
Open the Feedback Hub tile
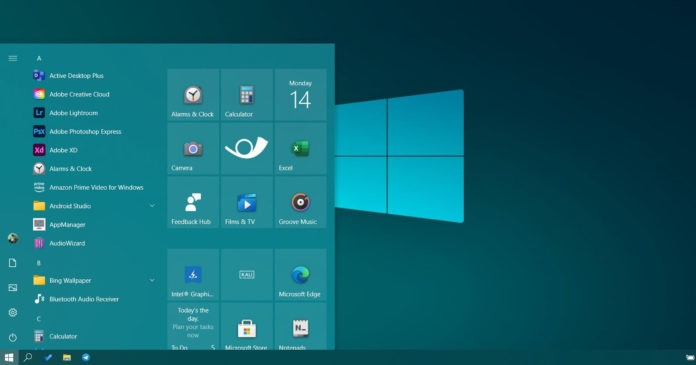193,202
